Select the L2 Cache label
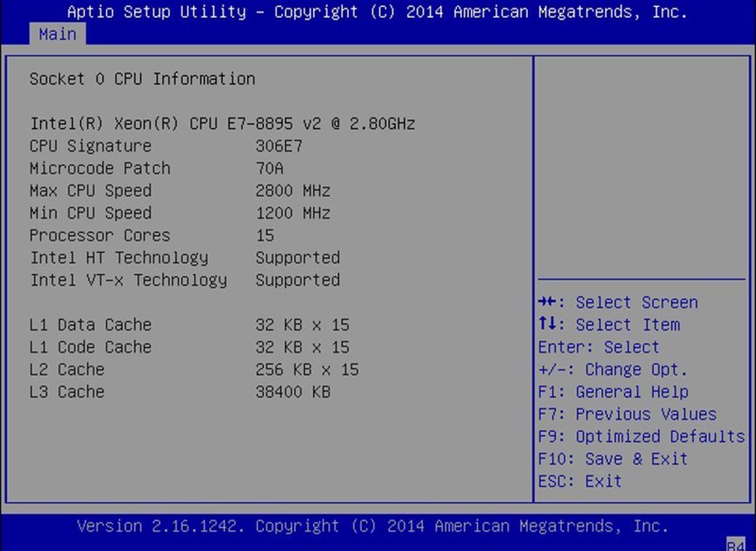 click(x=67, y=370)
